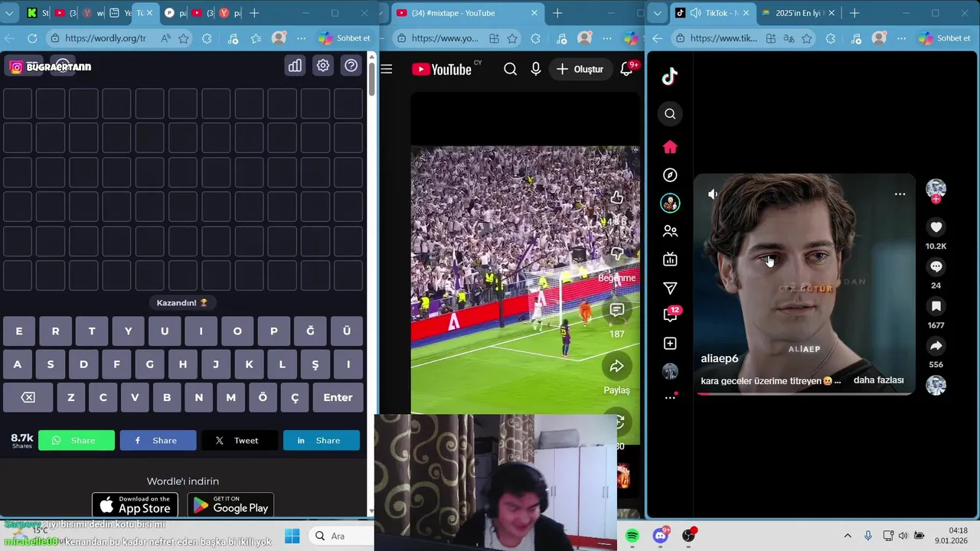Open Wordly help question mark icon
Image resolution: width=980 pixels, height=551 pixels.
[351, 66]
